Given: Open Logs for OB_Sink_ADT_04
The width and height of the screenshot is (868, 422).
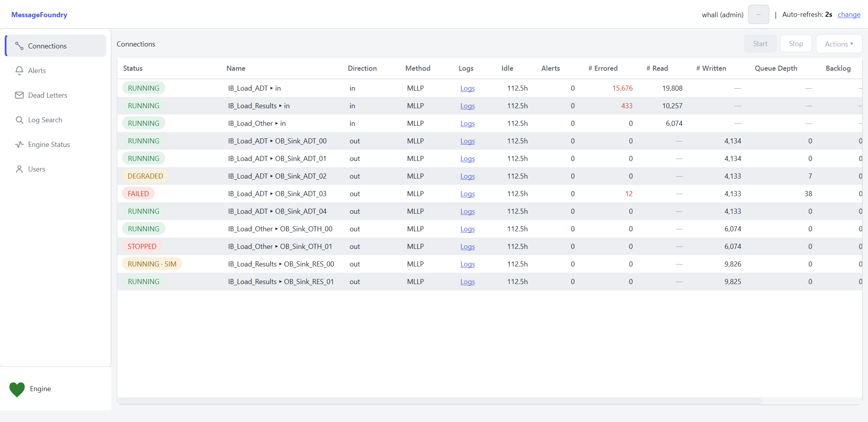Looking at the screenshot, I should pyautogui.click(x=467, y=211).
